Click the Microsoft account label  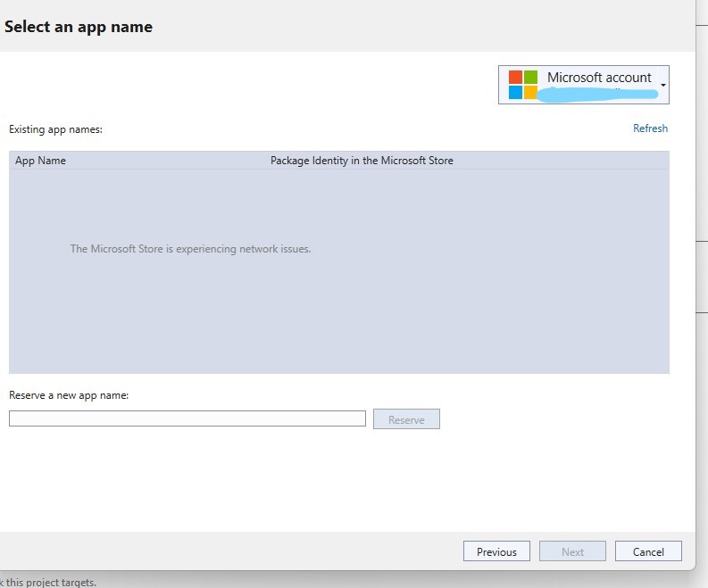pos(599,77)
